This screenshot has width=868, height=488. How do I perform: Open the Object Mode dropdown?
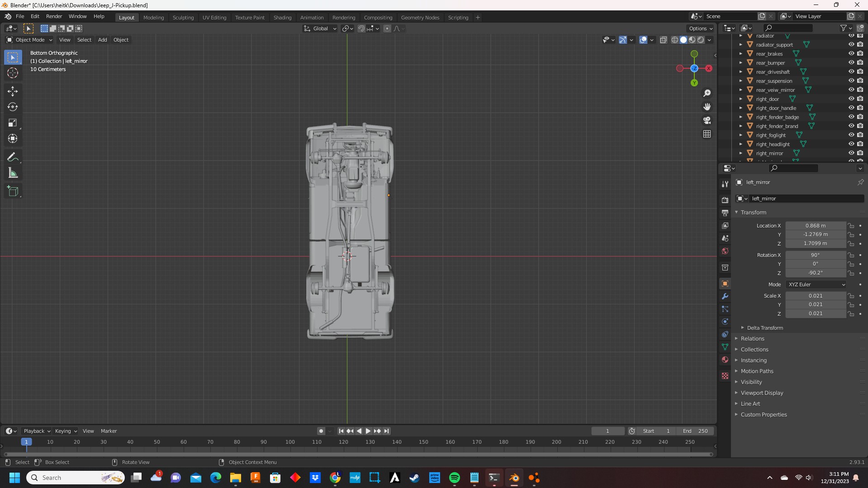(30, 40)
